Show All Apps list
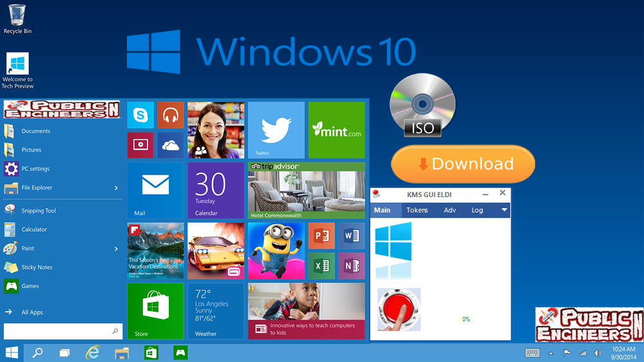This screenshot has width=644, height=362. click(x=62, y=312)
